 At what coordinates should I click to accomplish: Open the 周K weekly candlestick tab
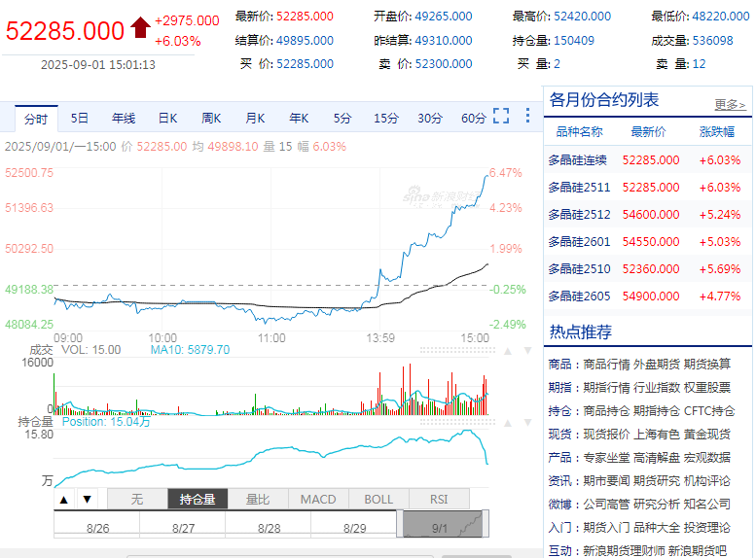[x=211, y=118]
